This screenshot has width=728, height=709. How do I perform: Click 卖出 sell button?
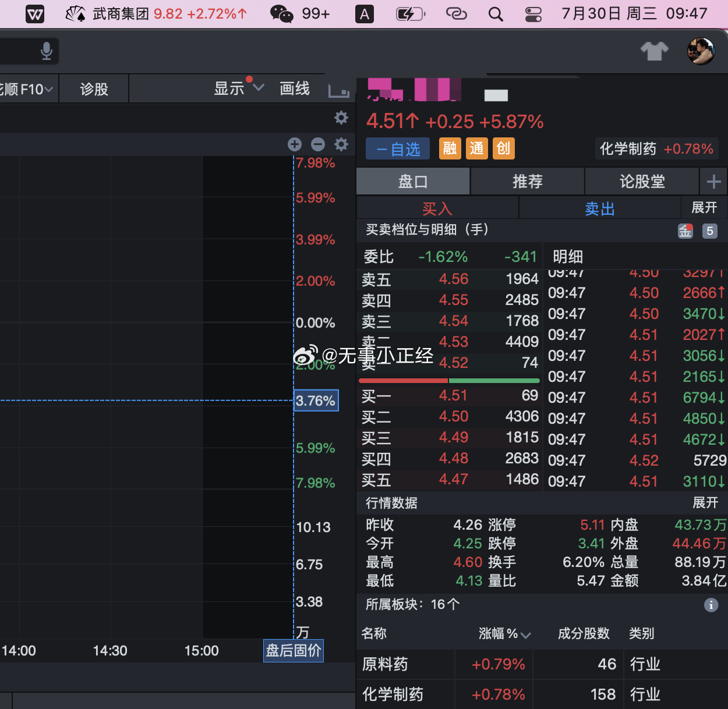(600, 208)
